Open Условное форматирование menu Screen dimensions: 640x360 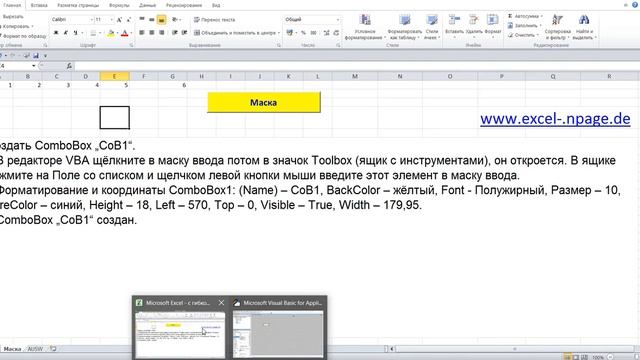[365, 27]
